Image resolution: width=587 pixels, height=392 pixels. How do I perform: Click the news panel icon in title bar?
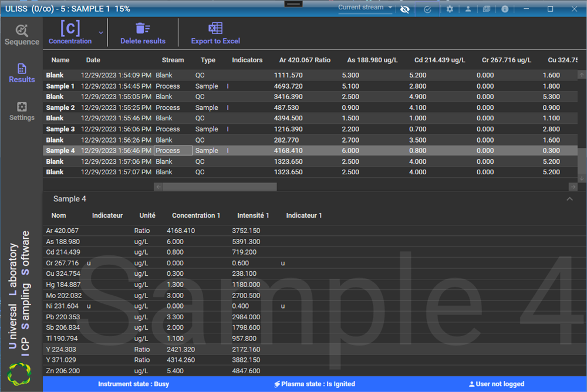pos(487,9)
